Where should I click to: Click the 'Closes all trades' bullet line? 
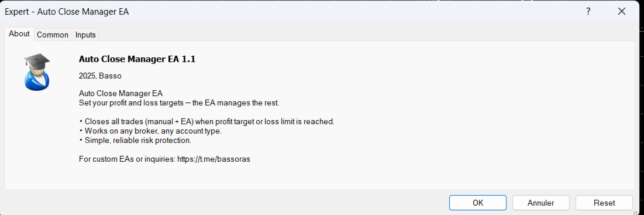tap(207, 122)
